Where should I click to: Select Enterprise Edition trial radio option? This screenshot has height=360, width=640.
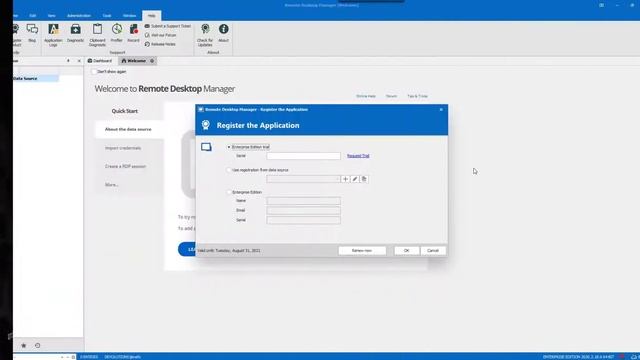pyautogui.click(x=229, y=147)
